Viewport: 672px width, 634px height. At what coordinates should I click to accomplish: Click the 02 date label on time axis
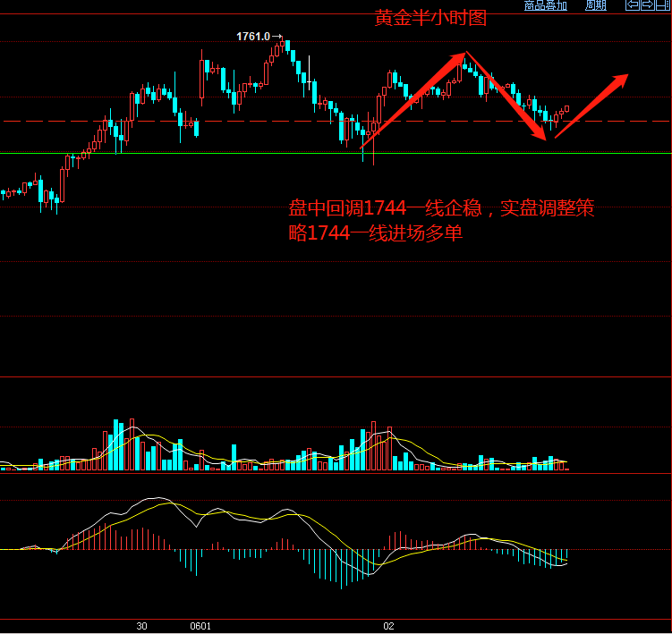pos(388,626)
